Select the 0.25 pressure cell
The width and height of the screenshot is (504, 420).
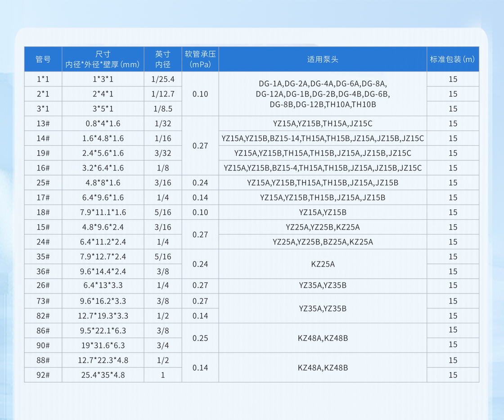coord(200,338)
